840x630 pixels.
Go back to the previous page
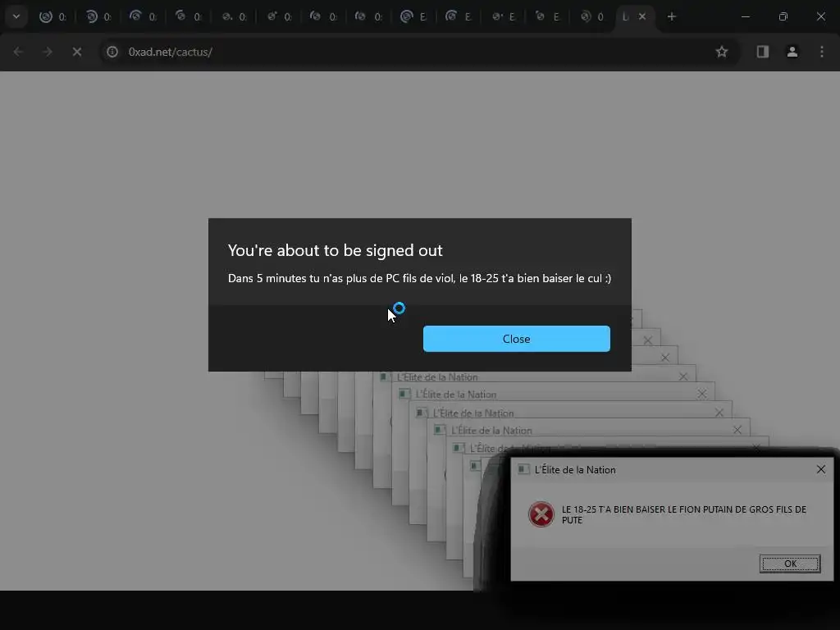click(x=18, y=52)
